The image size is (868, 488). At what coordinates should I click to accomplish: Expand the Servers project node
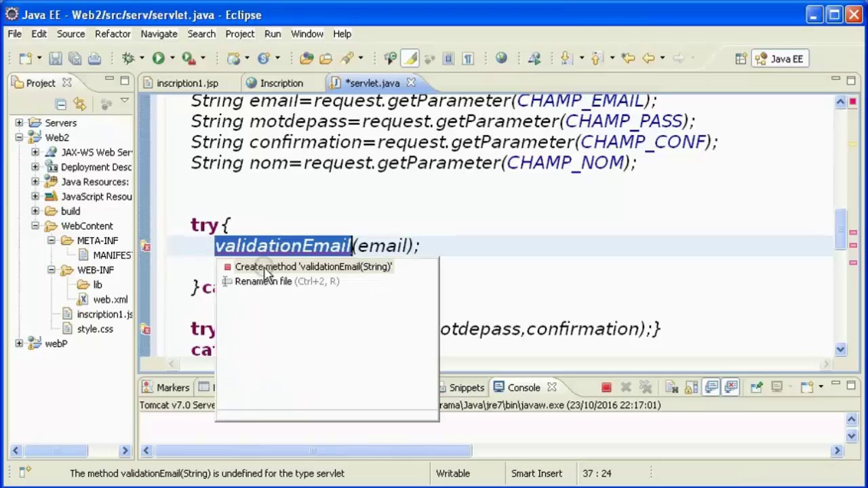19,123
